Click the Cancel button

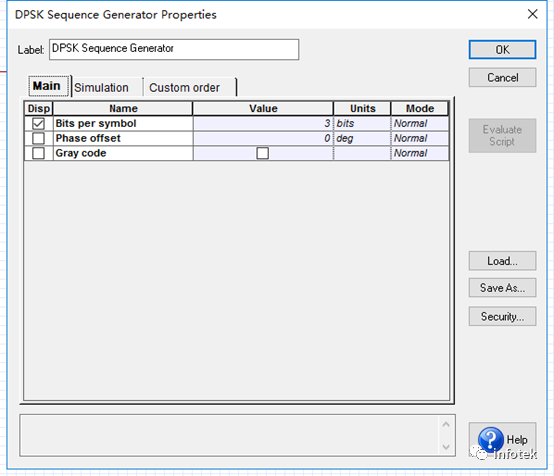[502, 77]
